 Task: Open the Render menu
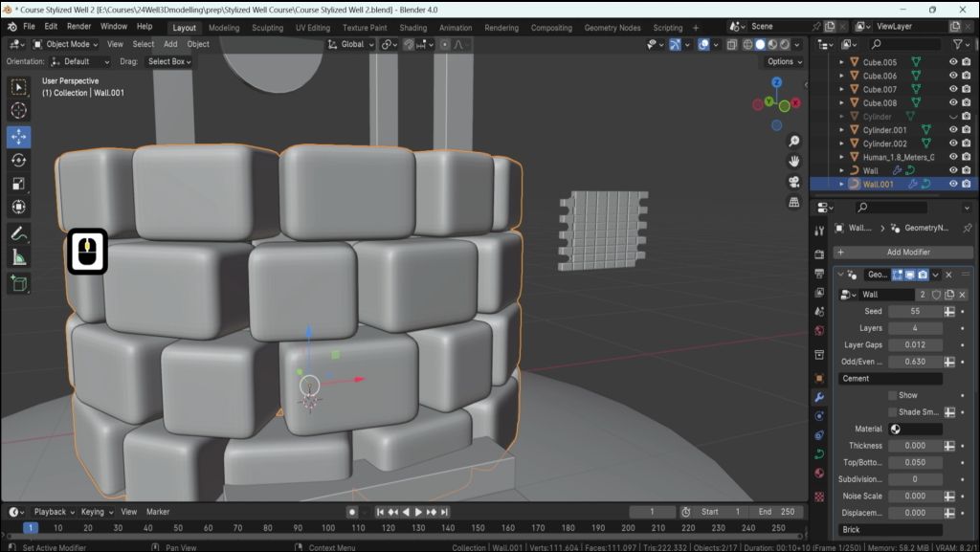click(x=78, y=26)
